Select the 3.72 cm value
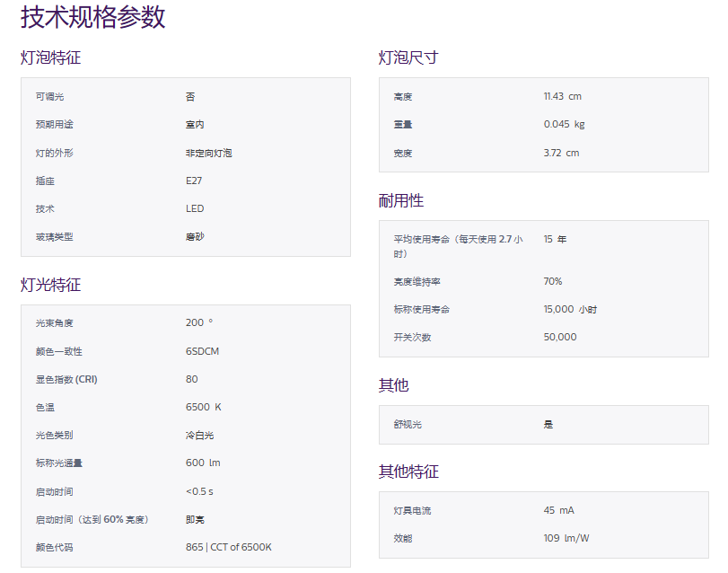The width and height of the screenshot is (728, 573). (x=561, y=153)
